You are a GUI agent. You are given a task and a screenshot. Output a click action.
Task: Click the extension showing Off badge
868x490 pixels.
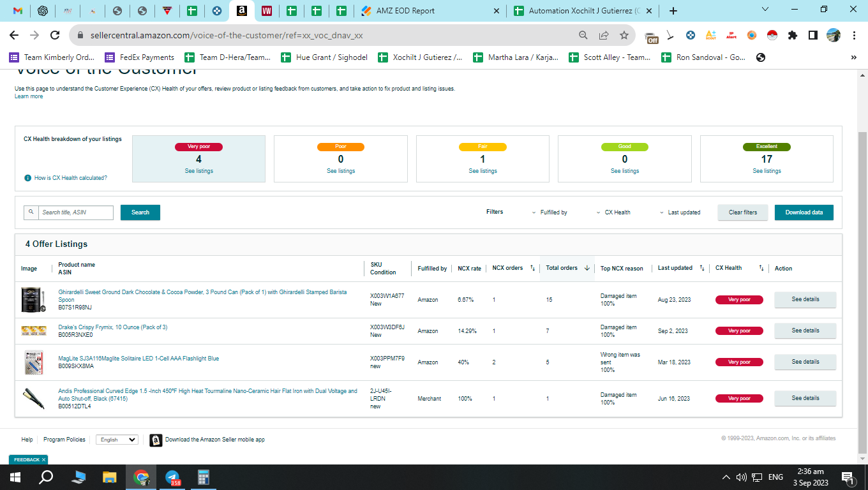(x=651, y=37)
